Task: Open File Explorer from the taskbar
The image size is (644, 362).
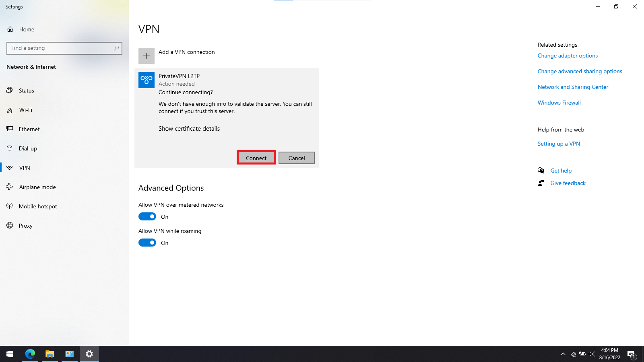Action: 50,354
